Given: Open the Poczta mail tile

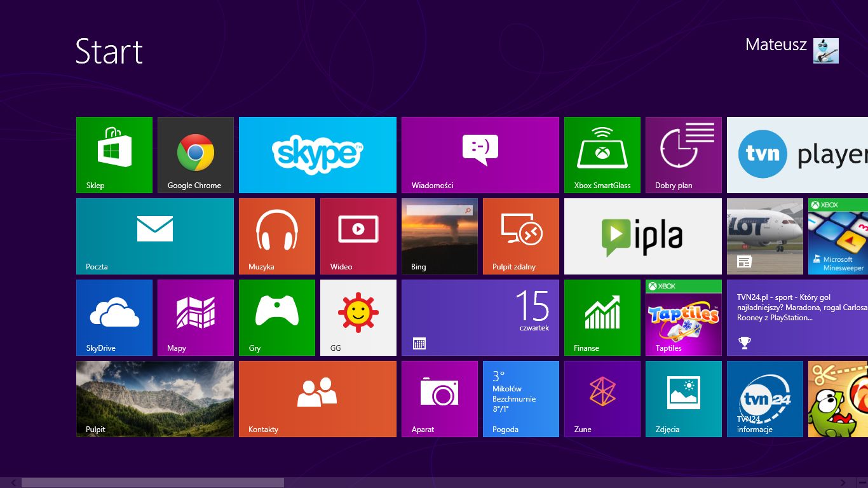Looking at the screenshot, I should (x=155, y=236).
